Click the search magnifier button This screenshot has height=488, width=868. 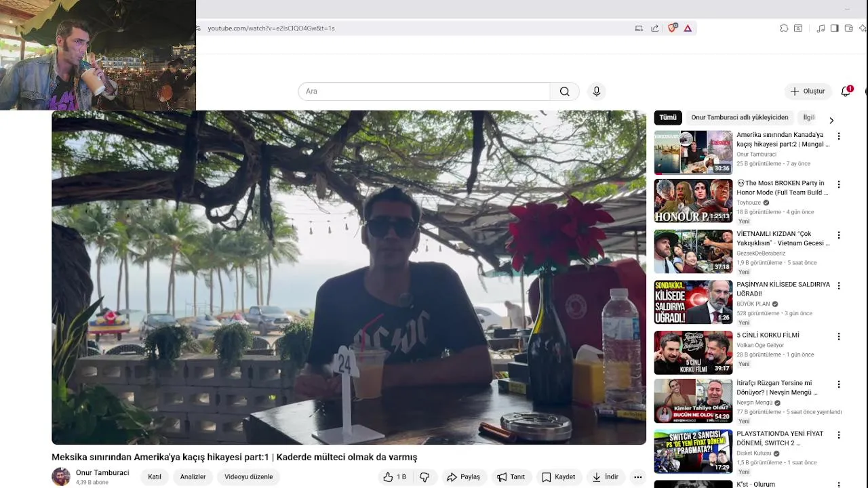pos(564,91)
